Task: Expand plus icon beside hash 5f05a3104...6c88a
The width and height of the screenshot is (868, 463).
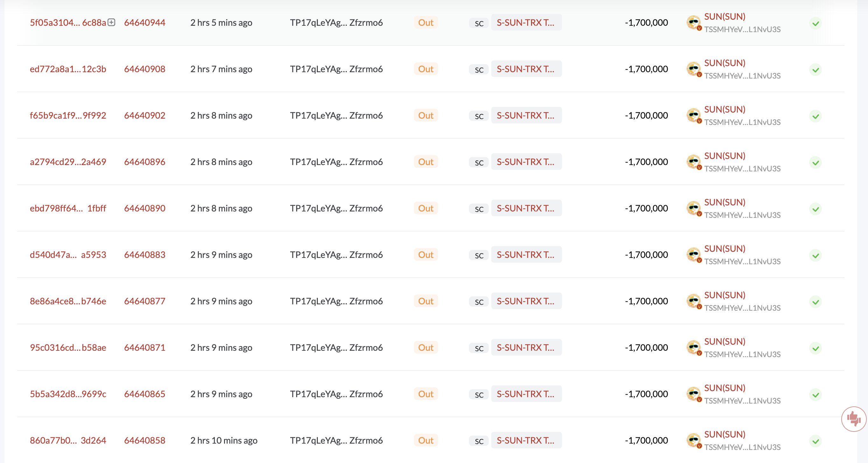Action: point(112,22)
